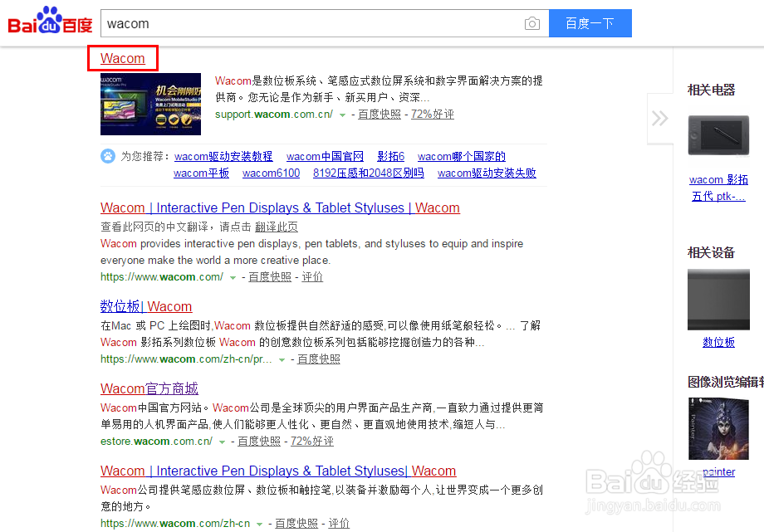Click 翻译此页 translate link
Viewport: 764px width, 532px height.
277,227
